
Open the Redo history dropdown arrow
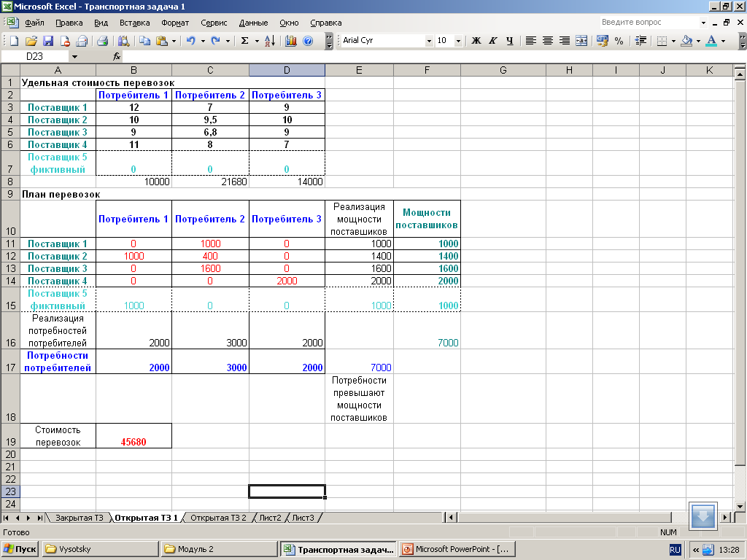click(x=228, y=41)
